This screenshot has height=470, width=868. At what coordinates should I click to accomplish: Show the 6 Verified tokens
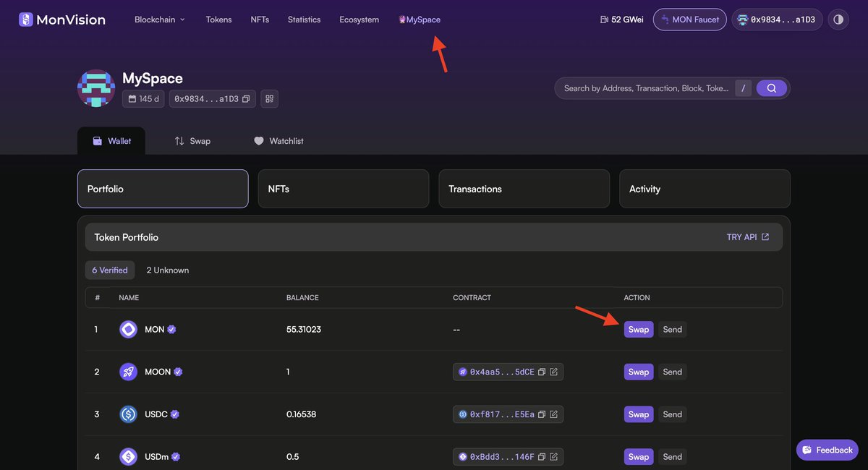pyautogui.click(x=110, y=270)
